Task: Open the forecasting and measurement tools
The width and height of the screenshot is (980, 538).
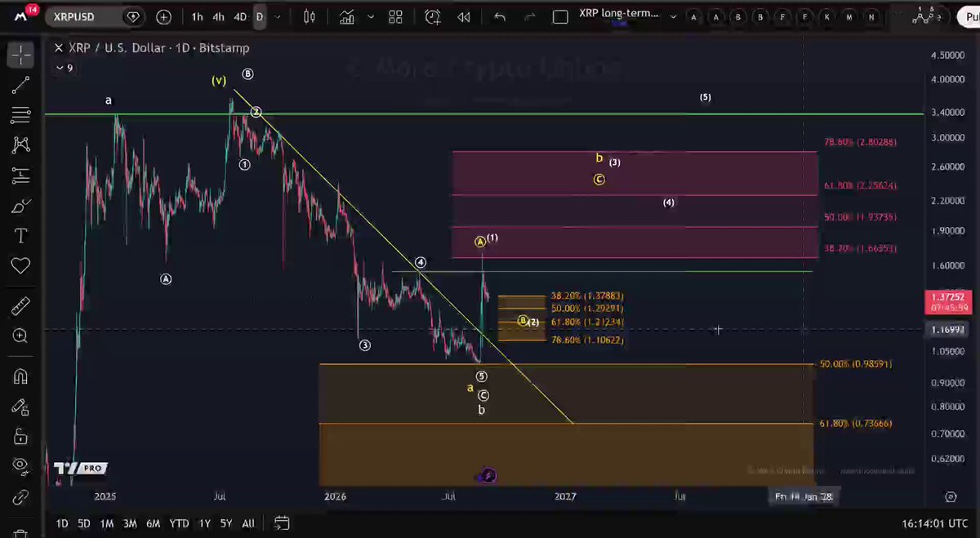Action: click(20, 176)
